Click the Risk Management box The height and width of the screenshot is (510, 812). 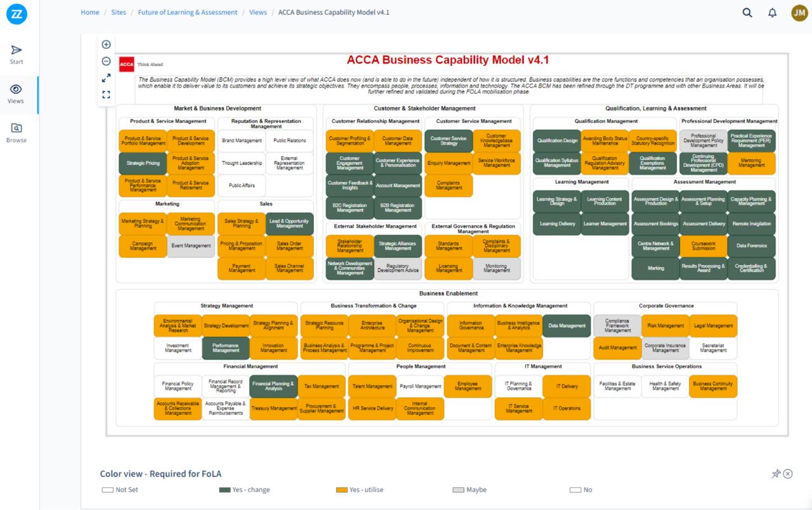[665, 325]
